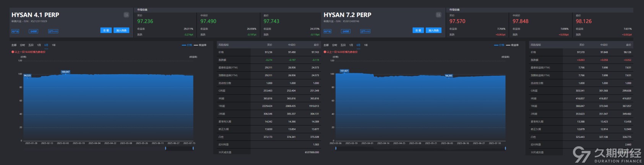Click the -0.274pt change value for HYSAN 4.1
Screen dimensions: 644x165
coord(188,34)
